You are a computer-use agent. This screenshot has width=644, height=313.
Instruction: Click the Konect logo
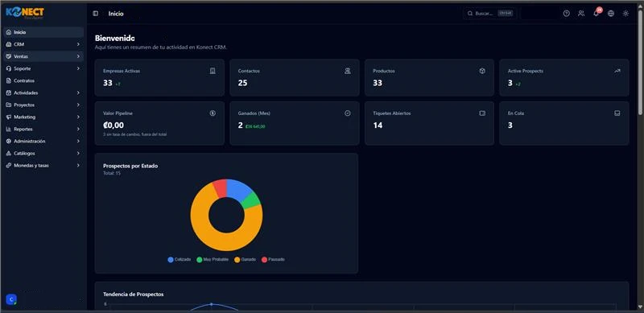pos(25,13)
